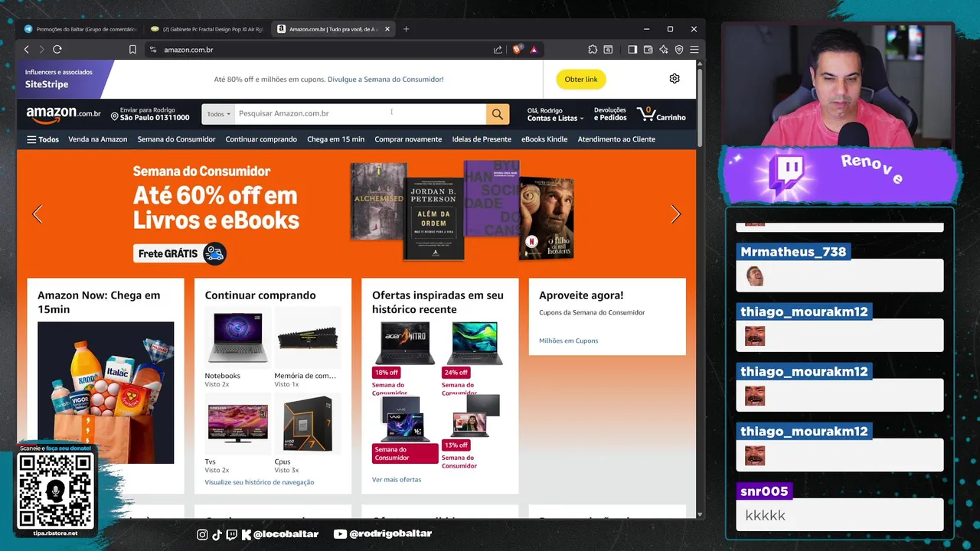
Task: Click the Amazon.com.br logo
Action: [64, 114]
